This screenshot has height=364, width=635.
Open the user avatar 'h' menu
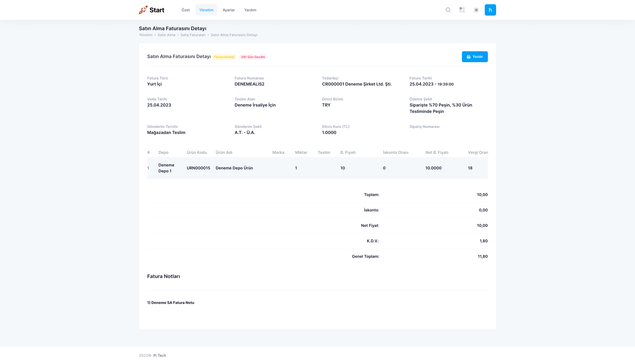[490, 10]
